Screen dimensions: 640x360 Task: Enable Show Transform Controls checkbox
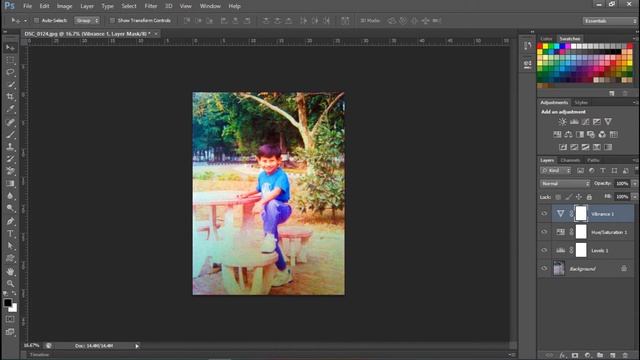pos(112,20)
